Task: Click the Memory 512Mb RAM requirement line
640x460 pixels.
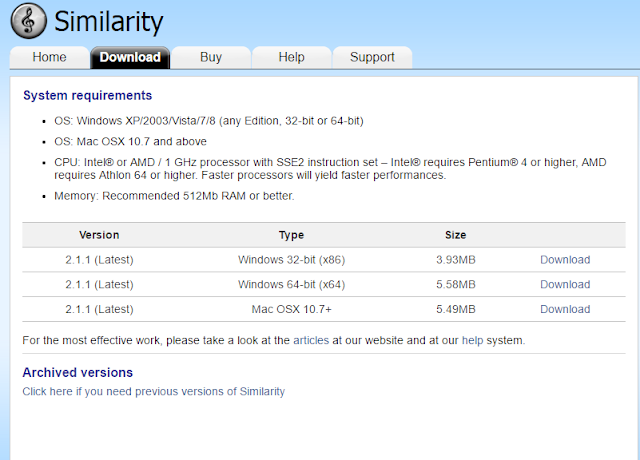Action: pyautogui.click(x=174, y=196)
